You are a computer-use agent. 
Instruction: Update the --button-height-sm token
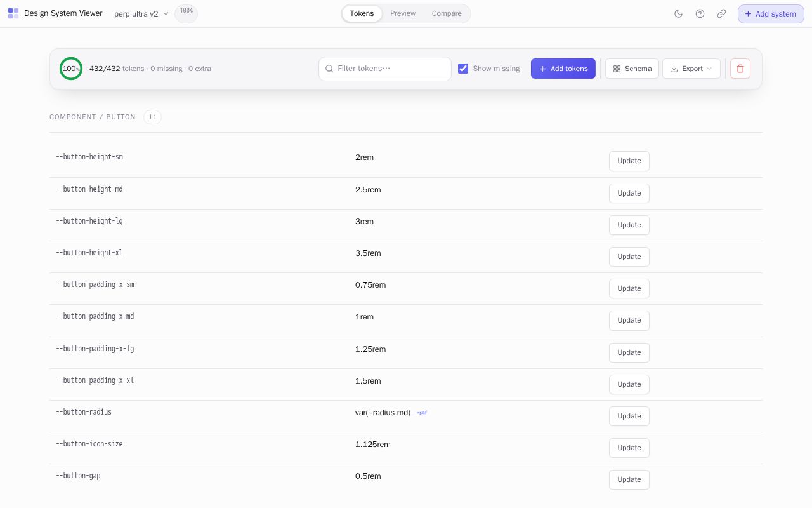coord(629,161)
